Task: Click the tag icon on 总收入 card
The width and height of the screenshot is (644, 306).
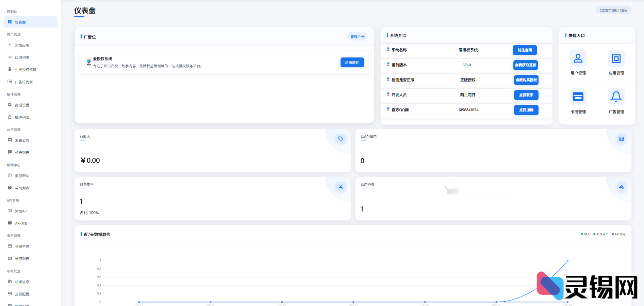Action: click(340, 139)
